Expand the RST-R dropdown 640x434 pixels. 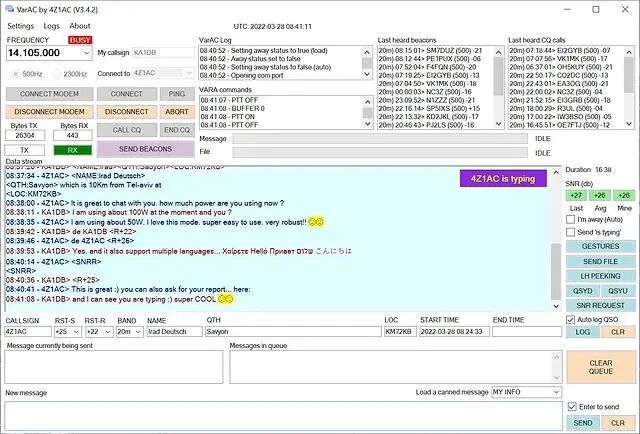pyautogui.click(x=108, y=332)
